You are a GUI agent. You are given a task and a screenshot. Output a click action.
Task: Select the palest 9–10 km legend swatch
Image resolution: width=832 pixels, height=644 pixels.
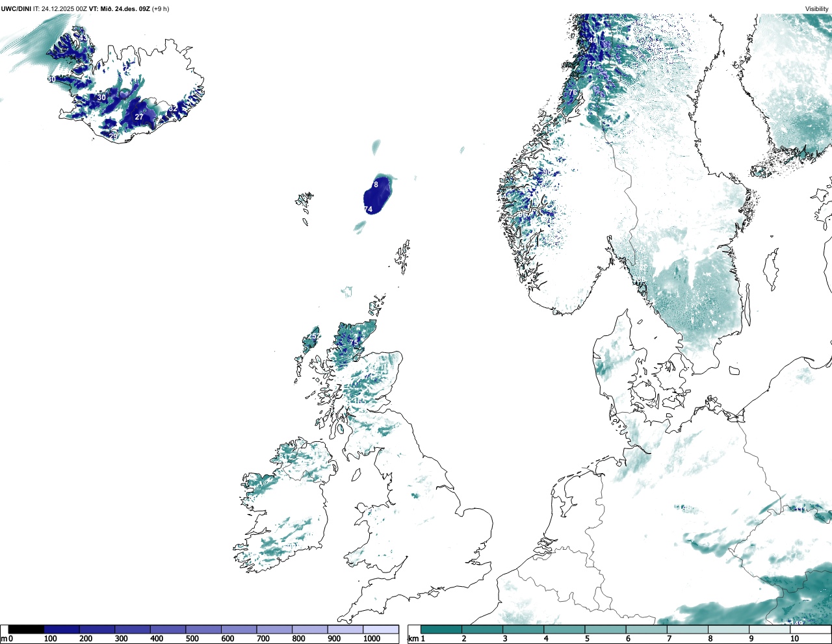770,630
